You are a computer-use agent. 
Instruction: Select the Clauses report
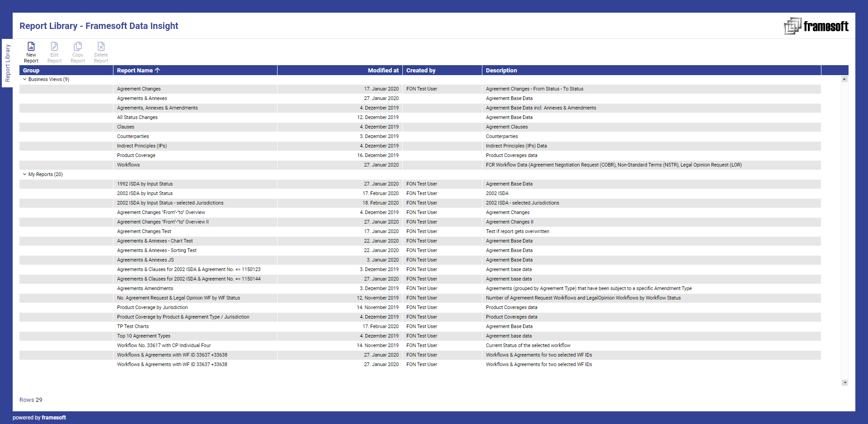126,127
